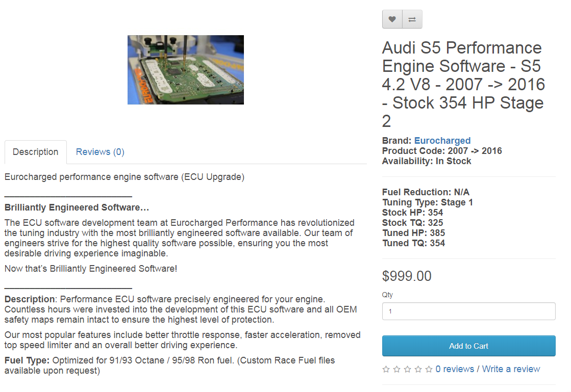Click the Add to Cart button

(468, 346)
